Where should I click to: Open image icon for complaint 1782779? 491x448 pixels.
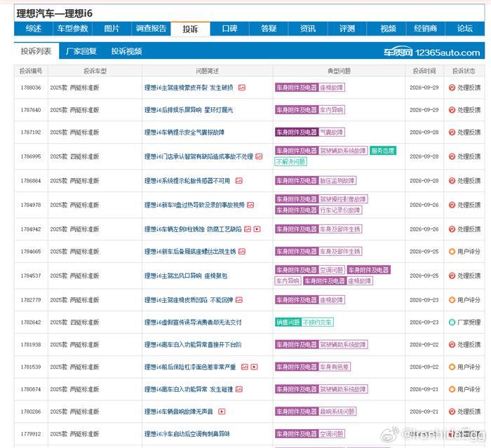[239, 300]
